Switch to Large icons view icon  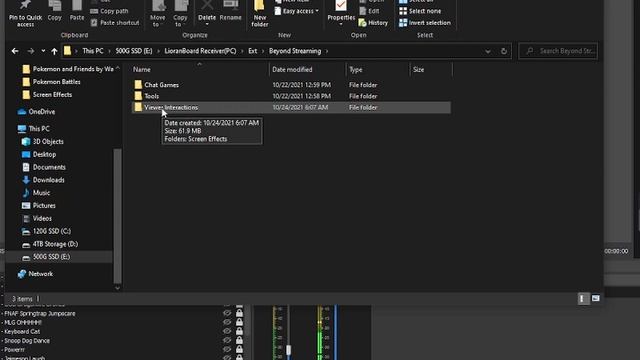[x=596, y=299]
